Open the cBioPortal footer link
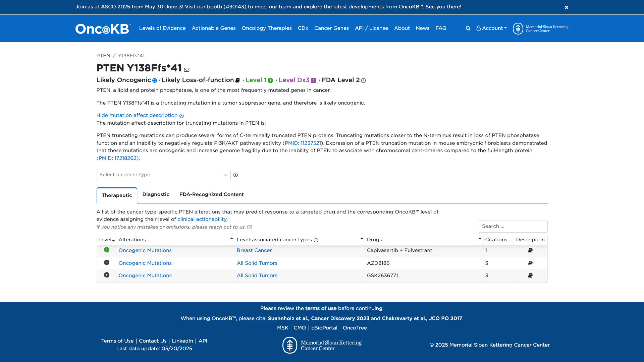The height and width of the screenshot is (362, 644). 324,328
